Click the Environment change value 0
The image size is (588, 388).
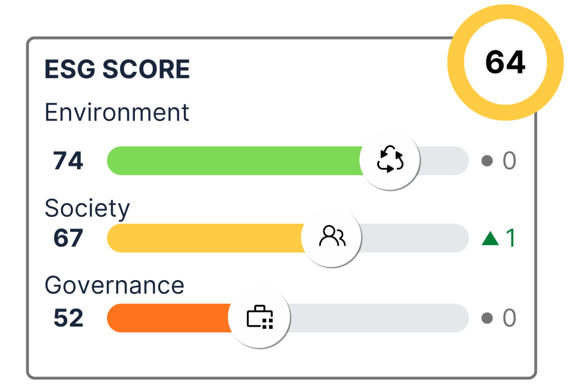pos(509,161)
